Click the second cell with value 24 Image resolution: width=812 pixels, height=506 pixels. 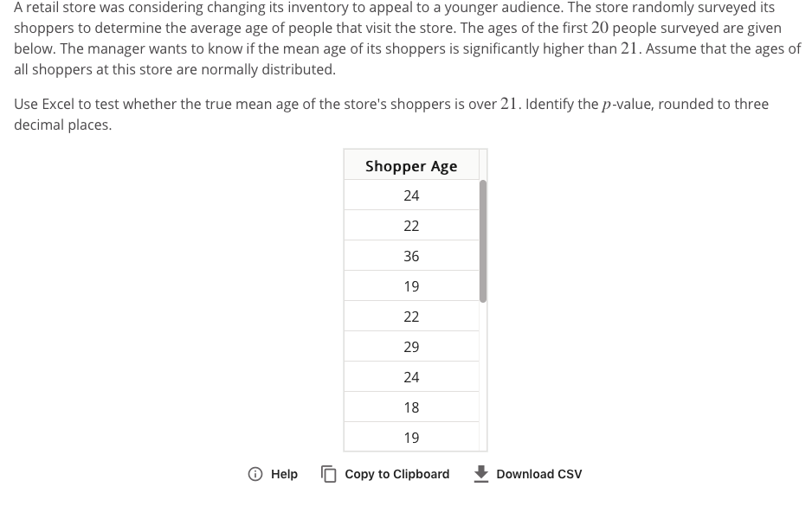pos(412,377)
